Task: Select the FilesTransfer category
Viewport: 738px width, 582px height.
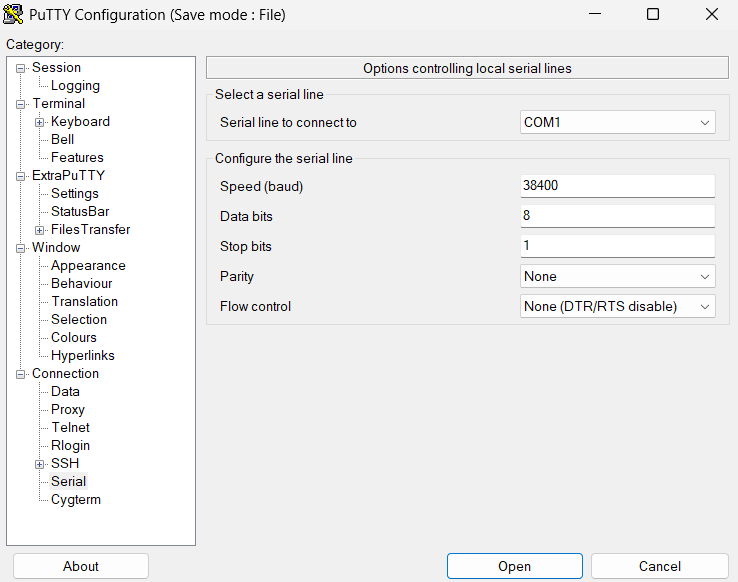Action: 90,229
